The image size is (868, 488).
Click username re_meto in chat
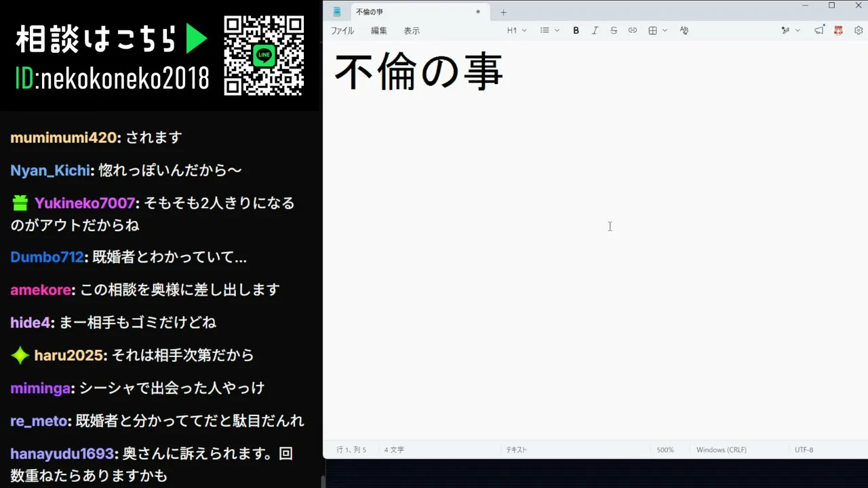[39, 421]
